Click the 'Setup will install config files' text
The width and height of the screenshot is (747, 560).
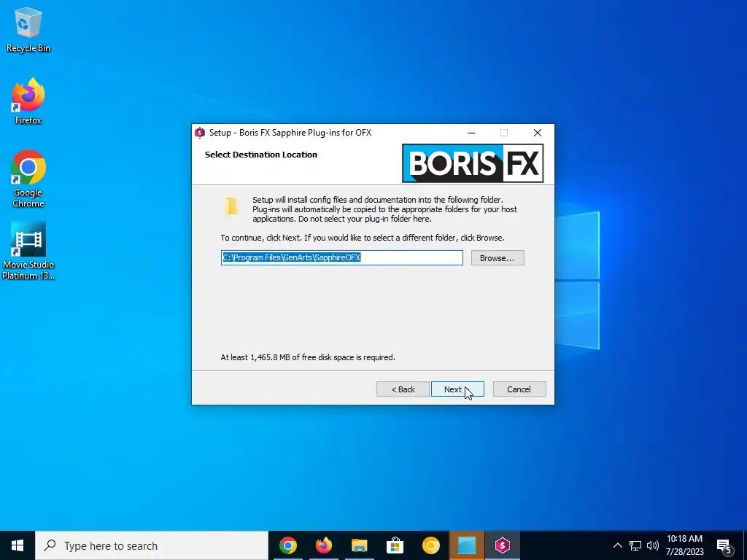[384, 209]
